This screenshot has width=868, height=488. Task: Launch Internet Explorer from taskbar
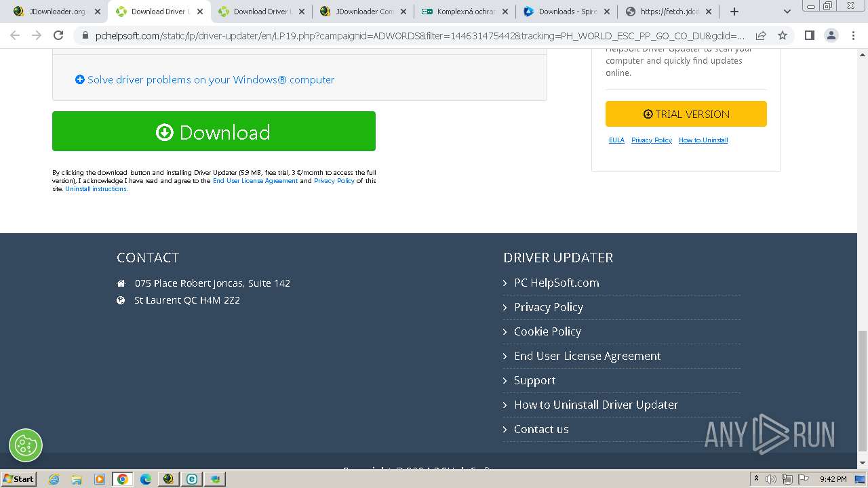coord(54,479)
